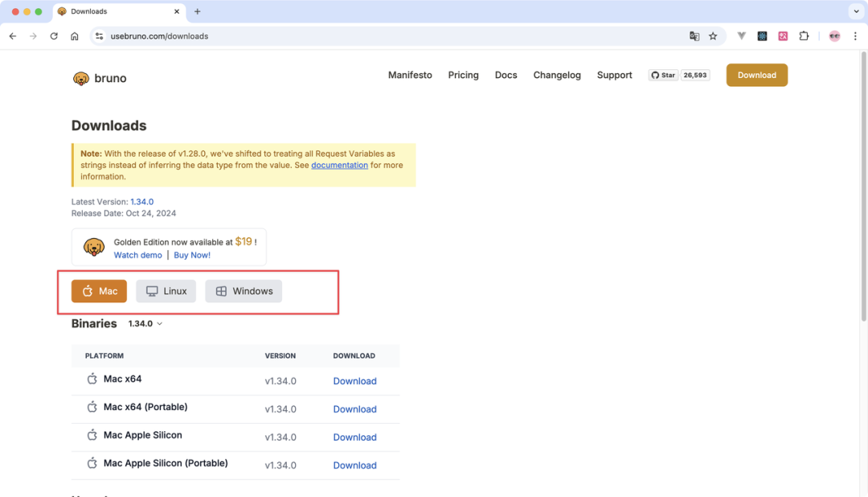Go to the browser home icon
Image resolution: width=868 pixels, height=497 pixels.
(x=75, y=36)
